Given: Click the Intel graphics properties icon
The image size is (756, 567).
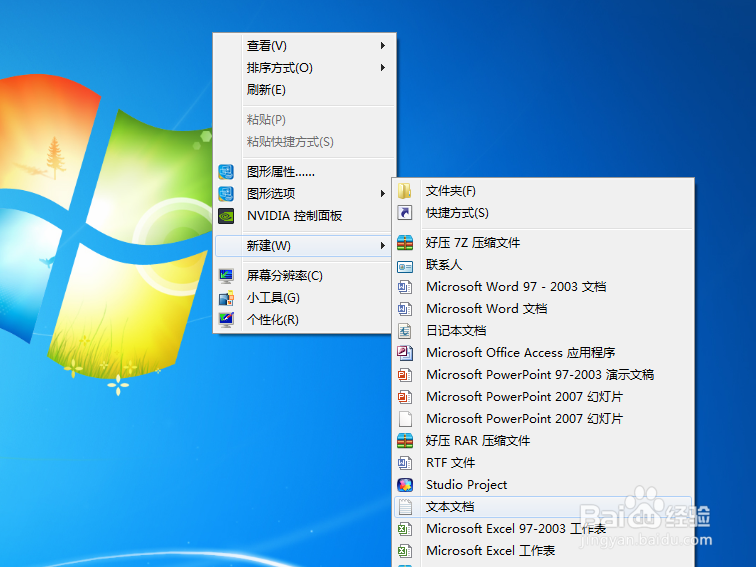Looking at the screenshot, I should (x=226, y=172).
